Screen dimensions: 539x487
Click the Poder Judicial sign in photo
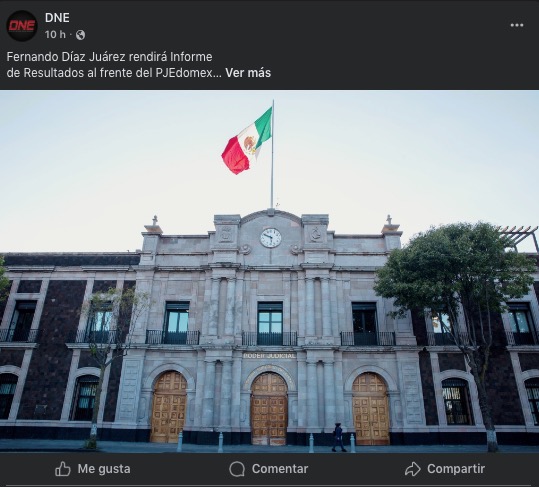pos(270,356)
